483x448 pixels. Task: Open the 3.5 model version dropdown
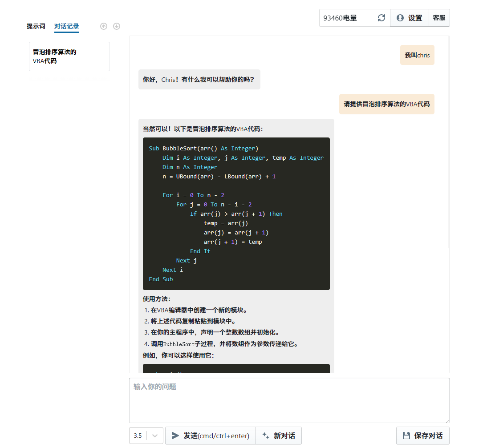(x=138, y=436)
